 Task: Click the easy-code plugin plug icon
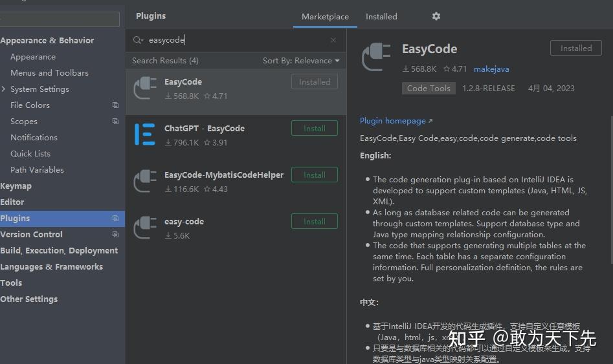coord(145,228)
